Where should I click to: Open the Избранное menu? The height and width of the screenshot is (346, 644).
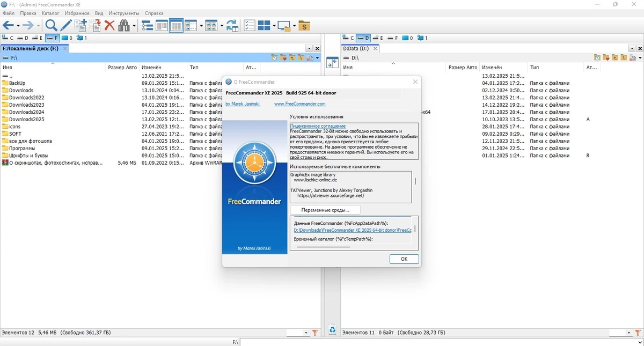coord(77,13)
